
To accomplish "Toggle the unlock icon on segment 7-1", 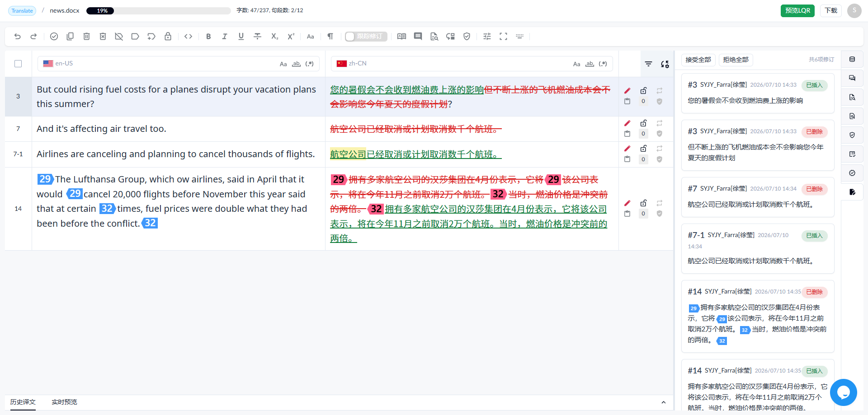I will pos(643,149).
